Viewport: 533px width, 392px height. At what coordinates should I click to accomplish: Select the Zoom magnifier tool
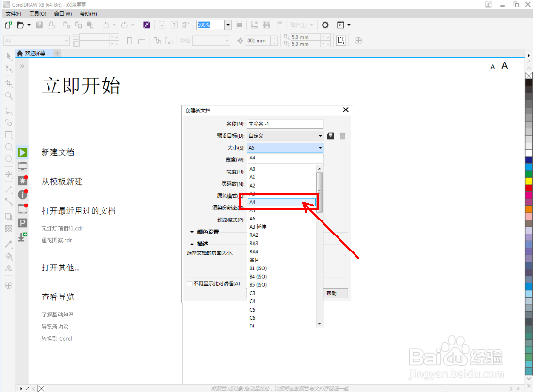[9, 96]
